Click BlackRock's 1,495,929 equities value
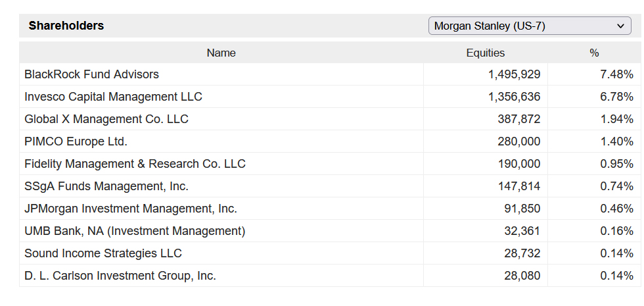The width and height of the screenshot is (644, 306). (x=514, y=74)
